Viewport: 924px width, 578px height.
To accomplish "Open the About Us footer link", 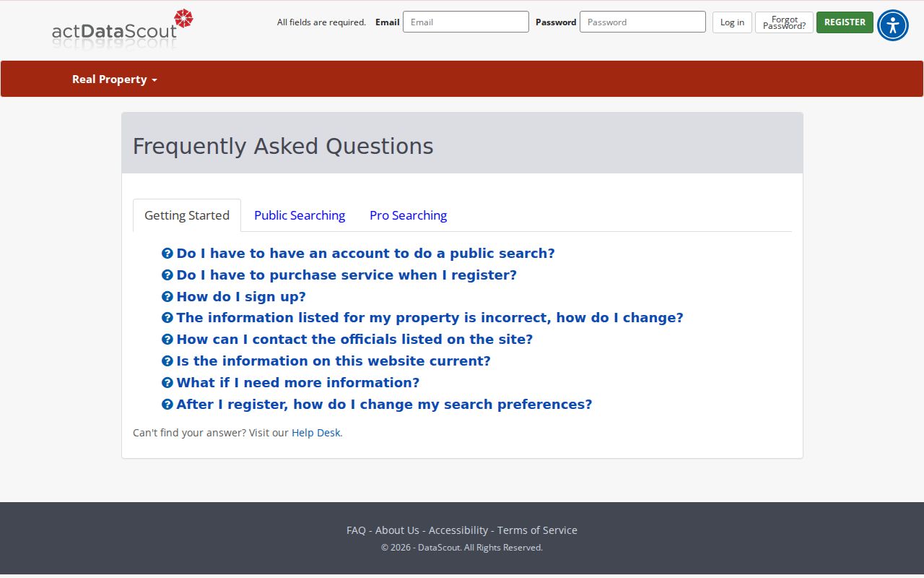I will 397,530.
